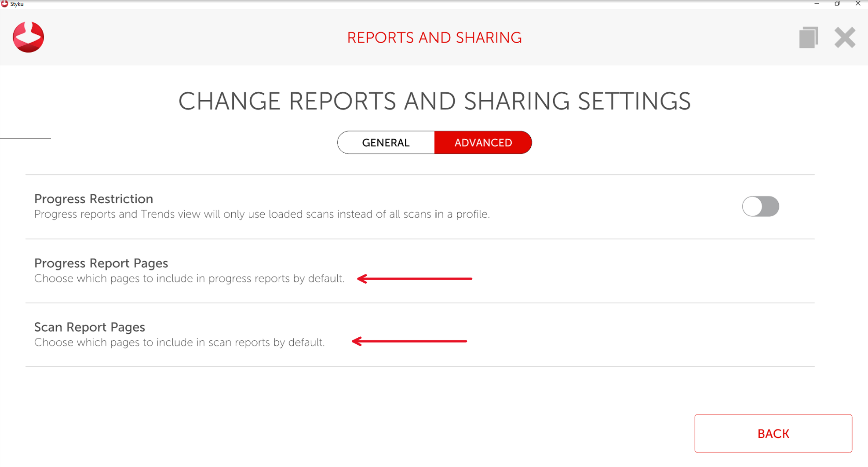The image size is (868, 467).
Task: Click the Styku title bar text
Action: click(17, 4)
